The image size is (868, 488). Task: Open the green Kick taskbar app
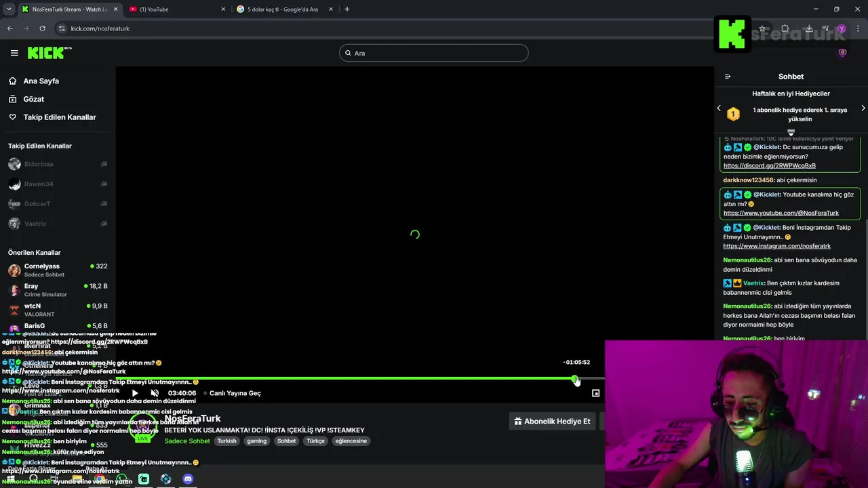pyautogui.click(x=144, y=479)
